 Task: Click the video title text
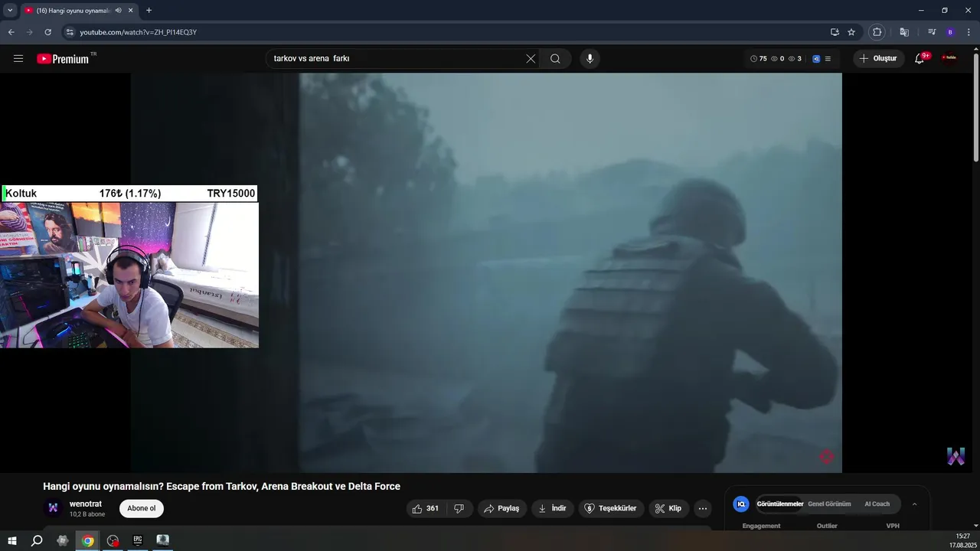pyautogui.click(x=221, y=487)
